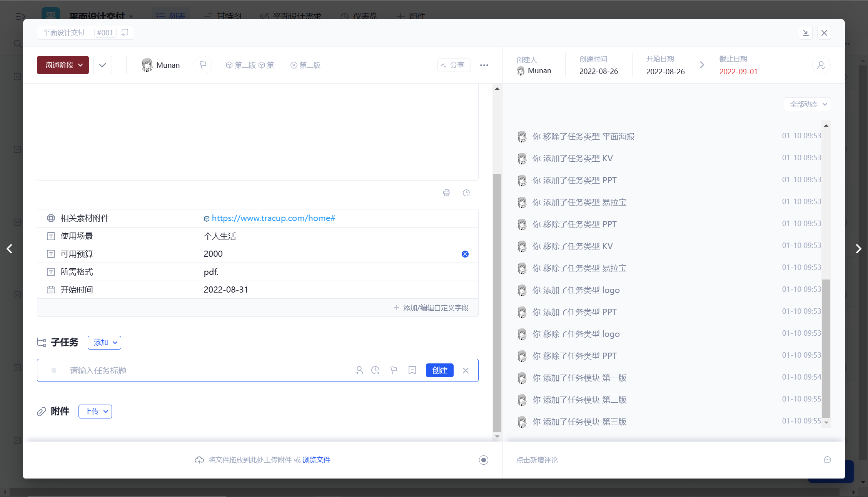Open history clock icon beside the printer
Image resolution: width=868 pixels, height=497 pixels.
466,193
